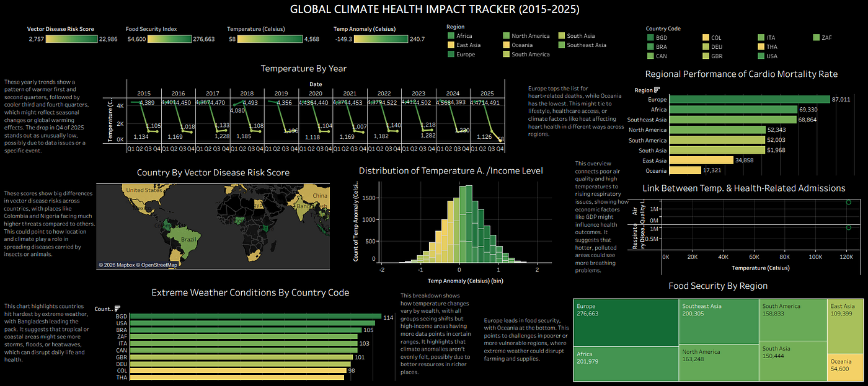Highlight BGD in Country Code legend
868x386 pixels.
click(649, 38)
